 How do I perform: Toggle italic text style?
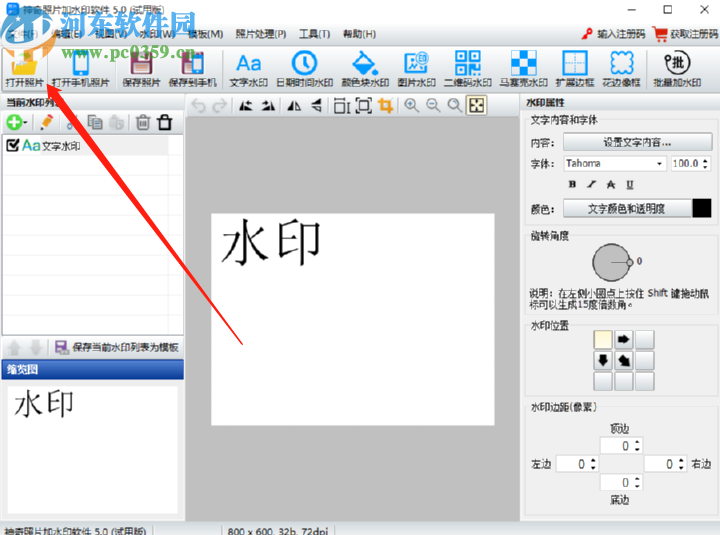[x=592, y=184]
